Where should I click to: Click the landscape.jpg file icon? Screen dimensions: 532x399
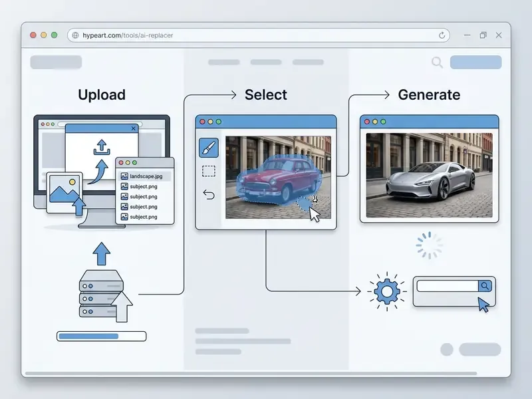[124, 176]
